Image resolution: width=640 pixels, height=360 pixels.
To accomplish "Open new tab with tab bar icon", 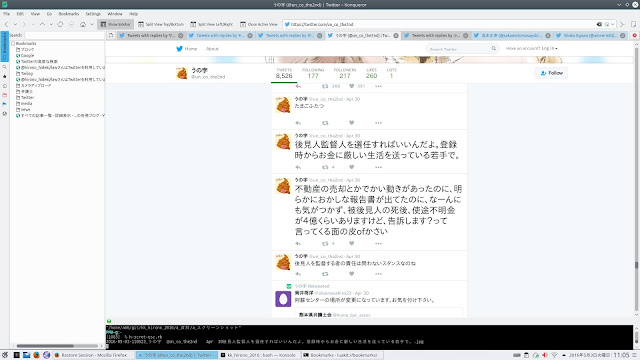I will click(x=111, y=36).
